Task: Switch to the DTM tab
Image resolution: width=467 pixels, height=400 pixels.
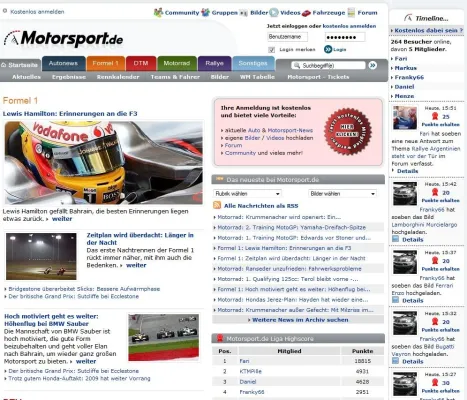Action: click(x=141, y=63)
